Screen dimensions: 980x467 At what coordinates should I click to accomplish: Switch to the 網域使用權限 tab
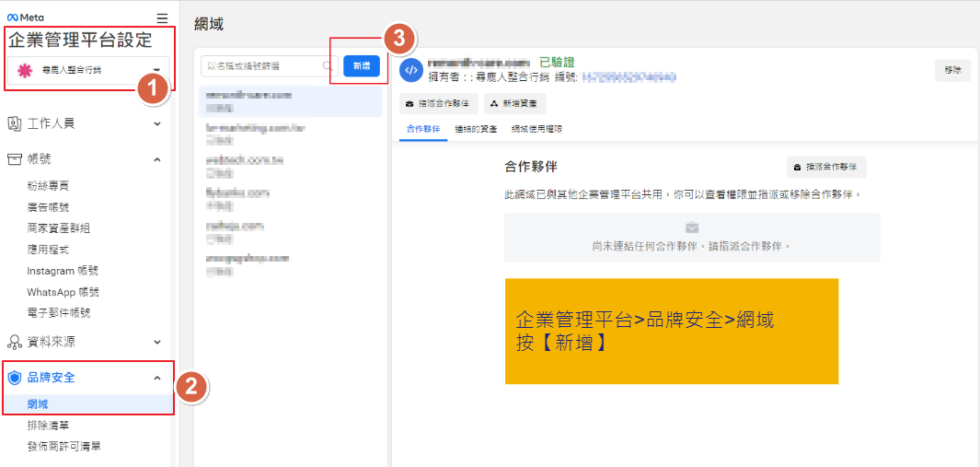536,129
